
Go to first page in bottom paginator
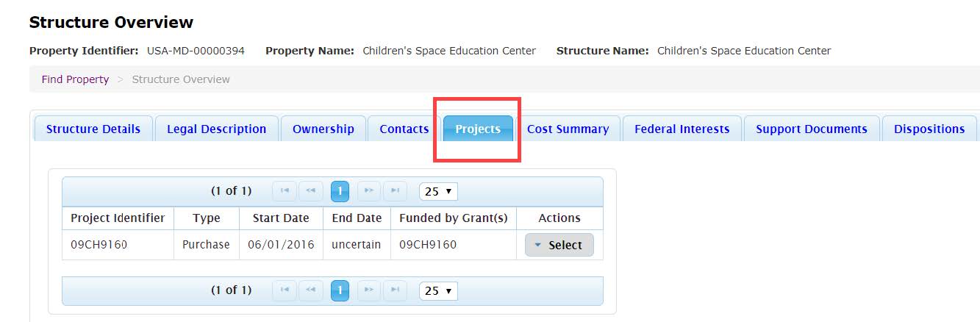coord(284,291)
